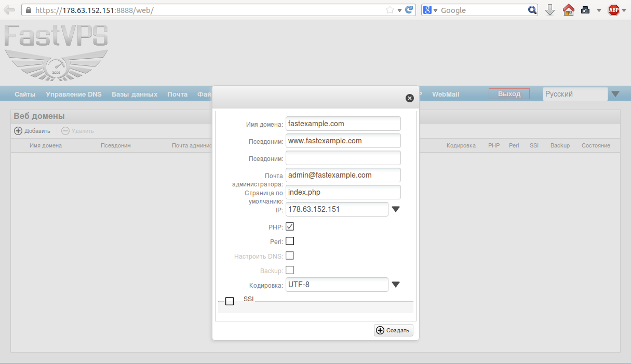Click the toolbar extension icon beside home

coord(585,10)
